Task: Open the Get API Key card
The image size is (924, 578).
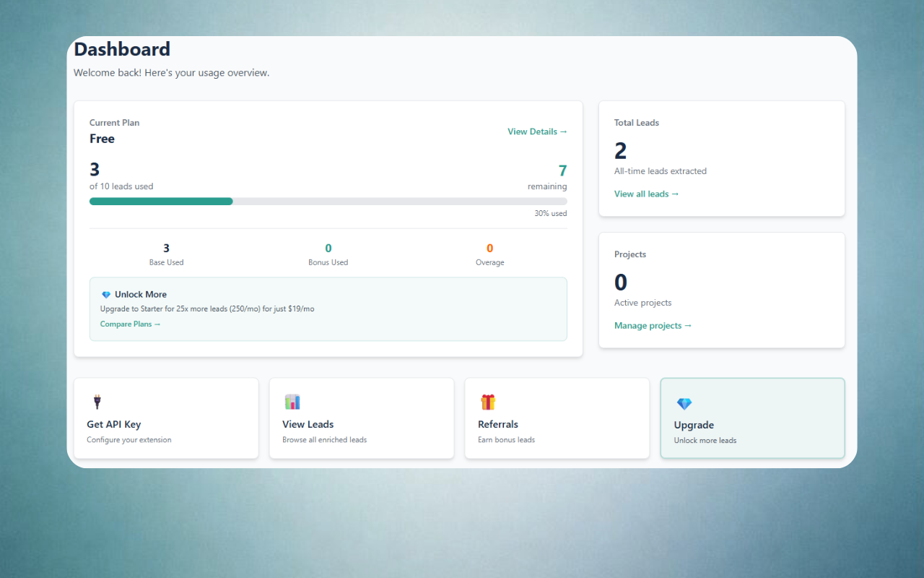Action: (166, 418)
